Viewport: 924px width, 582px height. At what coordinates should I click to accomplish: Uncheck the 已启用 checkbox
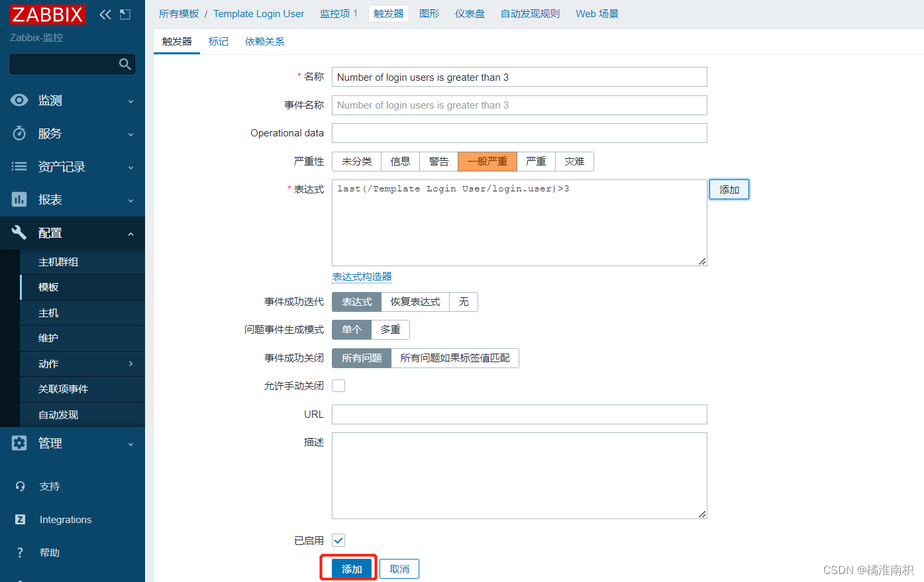[x=338, y=540]
